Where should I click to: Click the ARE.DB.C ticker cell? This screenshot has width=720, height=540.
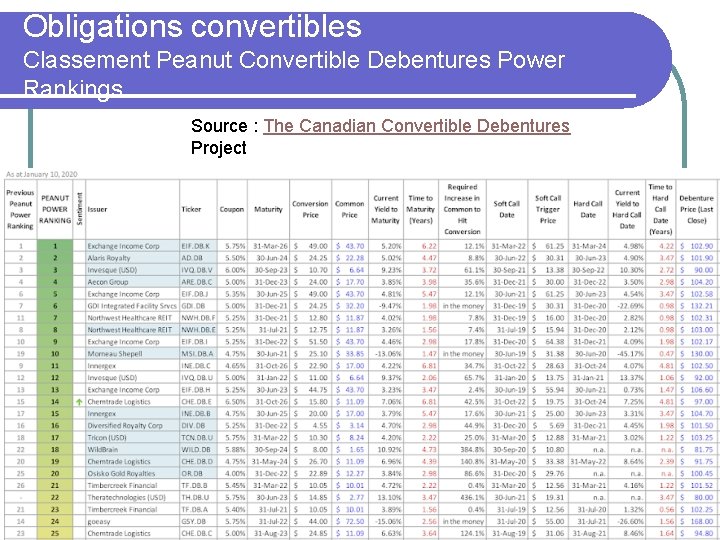tap(198, 282)
